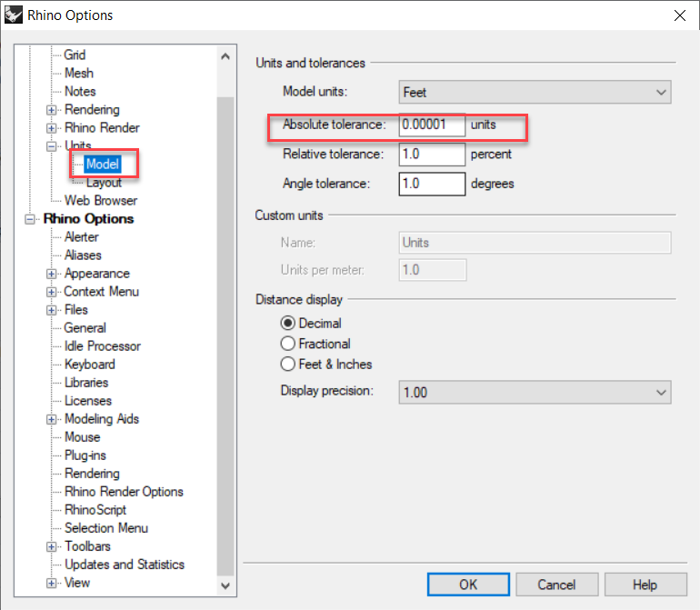
Task: Select Rendering under Rhino Options
Action: 92,474
